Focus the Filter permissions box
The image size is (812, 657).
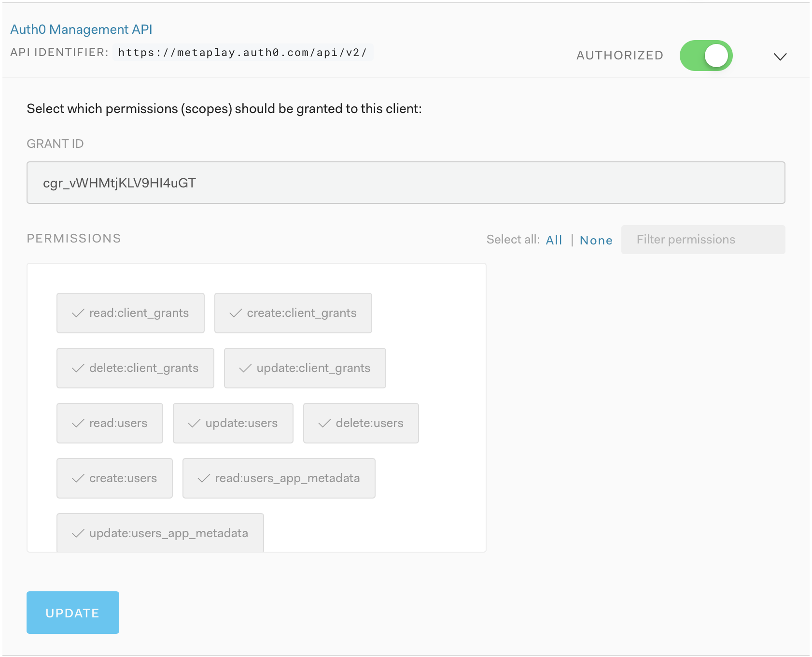(703, 240)
